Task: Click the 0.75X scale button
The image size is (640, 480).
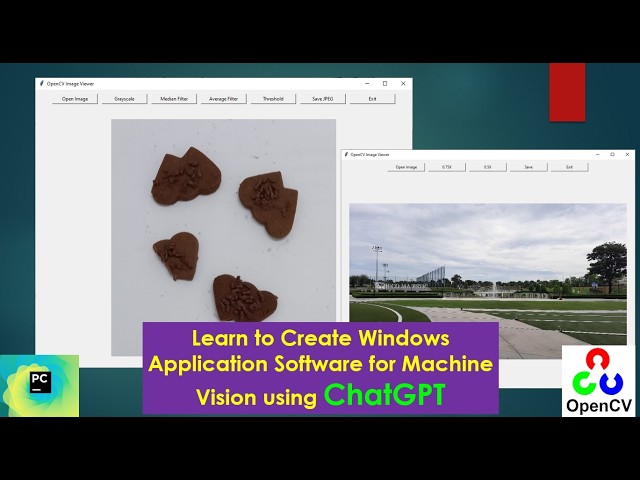Action: 447,167
